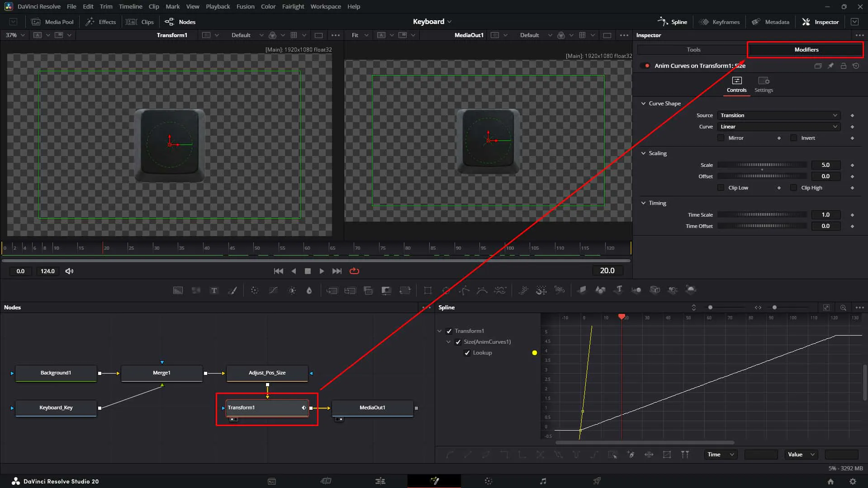Image resolution: width=868 pixels, height=488 pixels.
Task: Enable the Clip Low checkbox
Action: [x=721, y=188]
